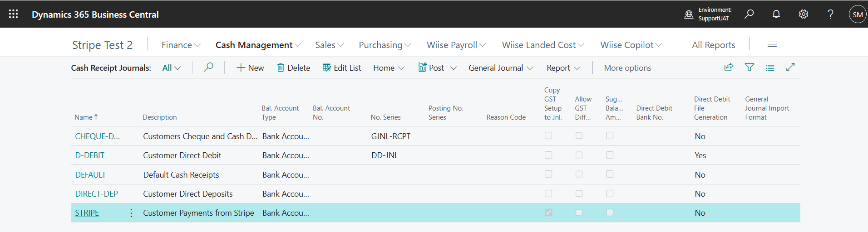Open All Reports
The image size is (868, 232).
pos(713,45)
